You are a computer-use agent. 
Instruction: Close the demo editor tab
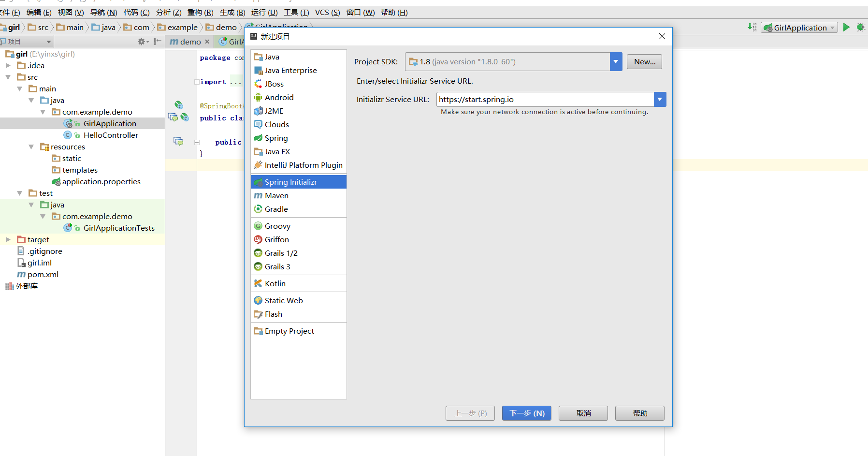(x=207, y=42)
